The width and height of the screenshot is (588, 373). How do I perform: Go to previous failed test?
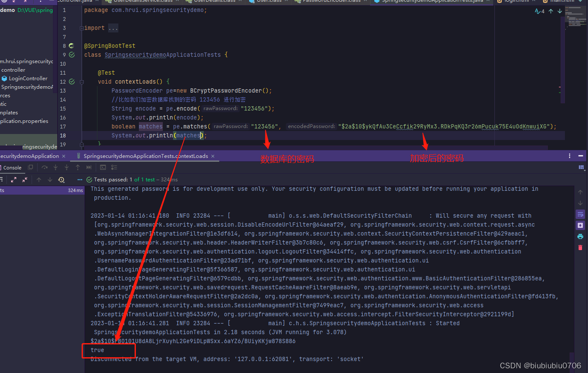pos(39,180)
